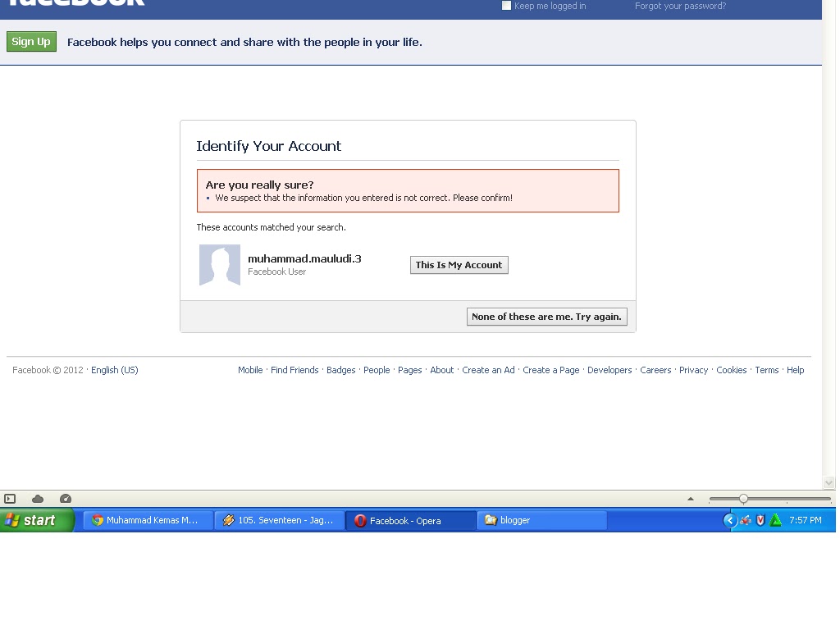The width and height of the screenshot is (840, 630).
Task: Click the Opera Link cloud icon
Action: click(x=38, y=499)
